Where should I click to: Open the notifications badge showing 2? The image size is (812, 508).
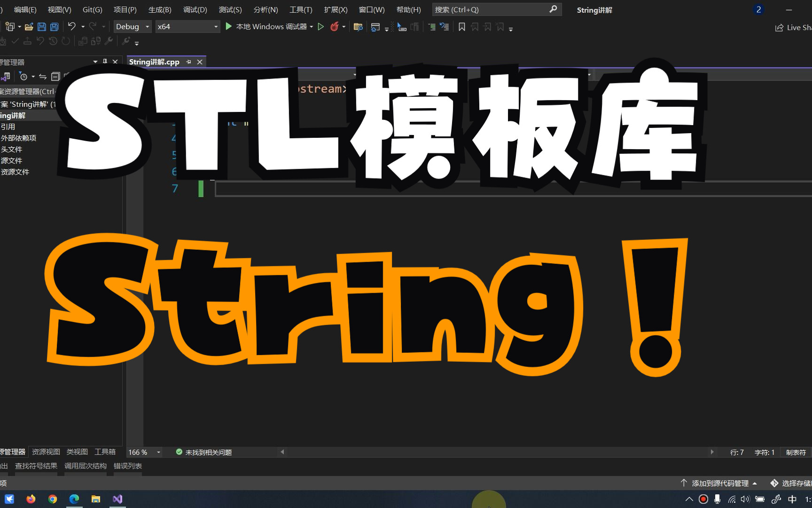point(758,9)
